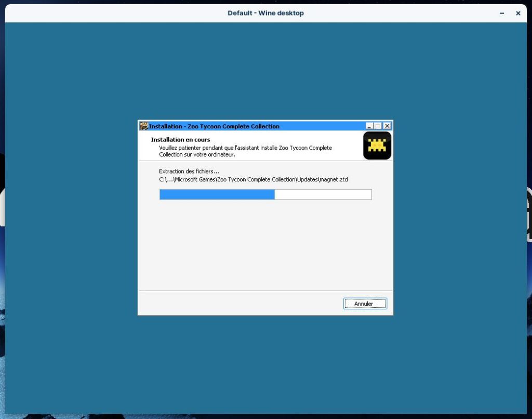Image resolution: width=532 pixels, height=419 pixels.
Task: Click the "Extraction des fichiers..." status label
Action: 189,171
